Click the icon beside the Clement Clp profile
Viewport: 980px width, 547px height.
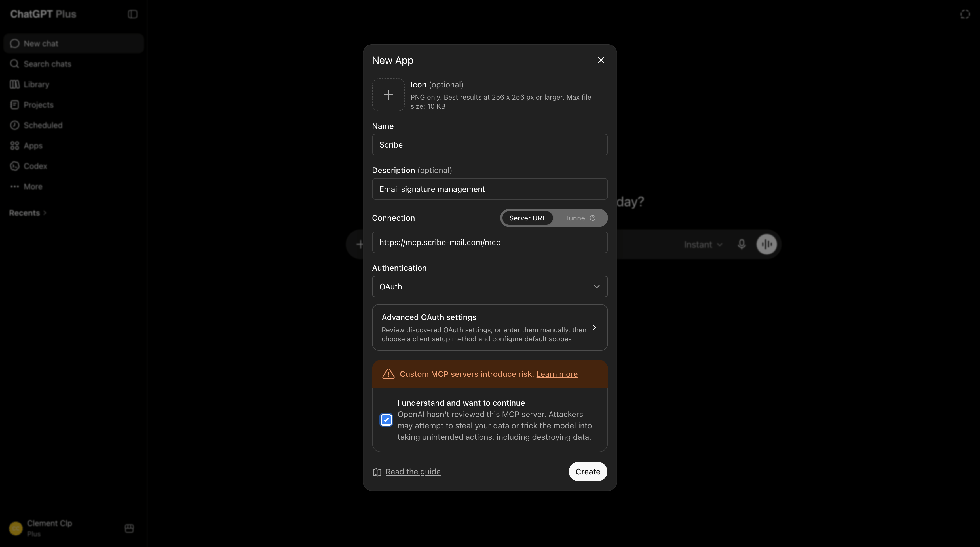tap(129, 528)
